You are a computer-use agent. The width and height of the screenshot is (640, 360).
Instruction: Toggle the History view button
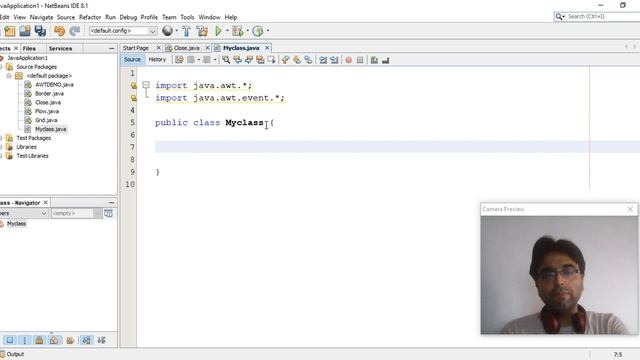click(157, 60)
